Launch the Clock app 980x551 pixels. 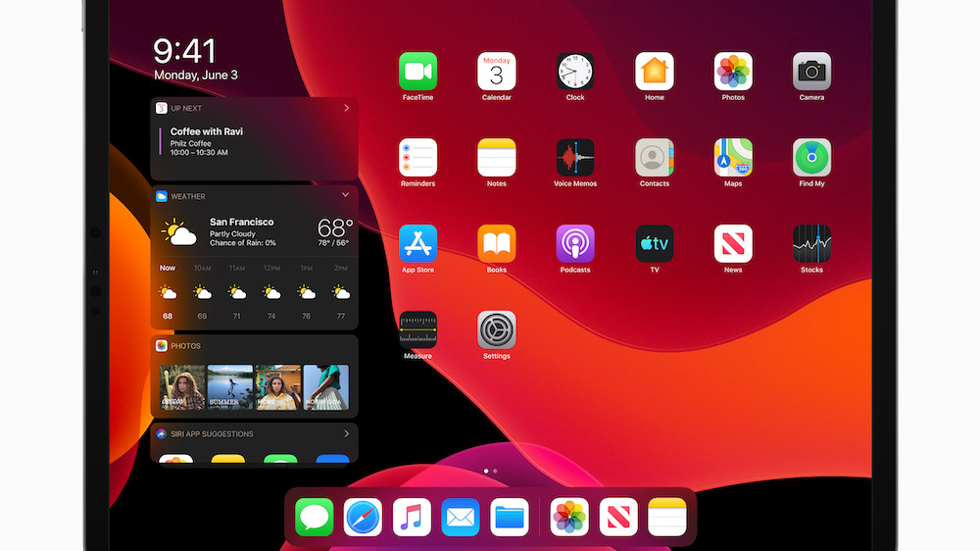click(575, 72)
